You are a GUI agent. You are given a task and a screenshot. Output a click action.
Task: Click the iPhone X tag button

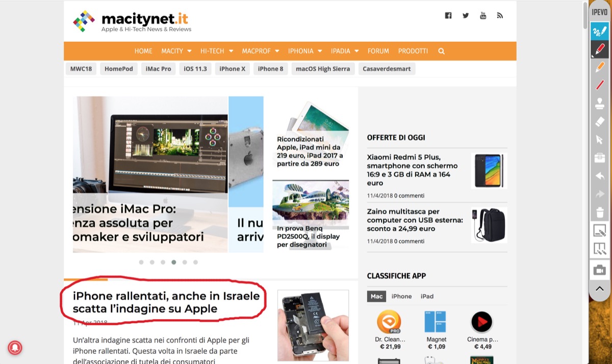(233, 69)
